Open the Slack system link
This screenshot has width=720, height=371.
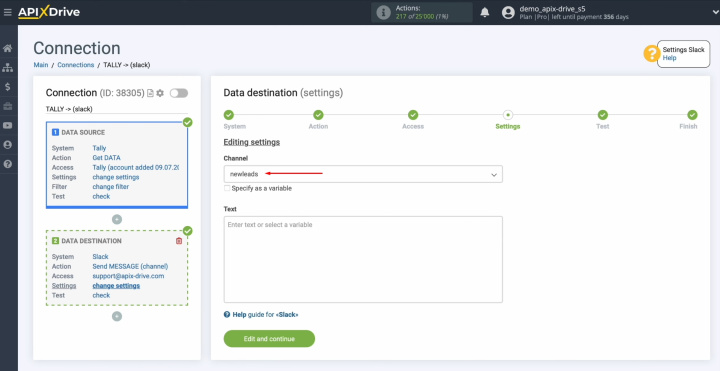coord(101,257)
